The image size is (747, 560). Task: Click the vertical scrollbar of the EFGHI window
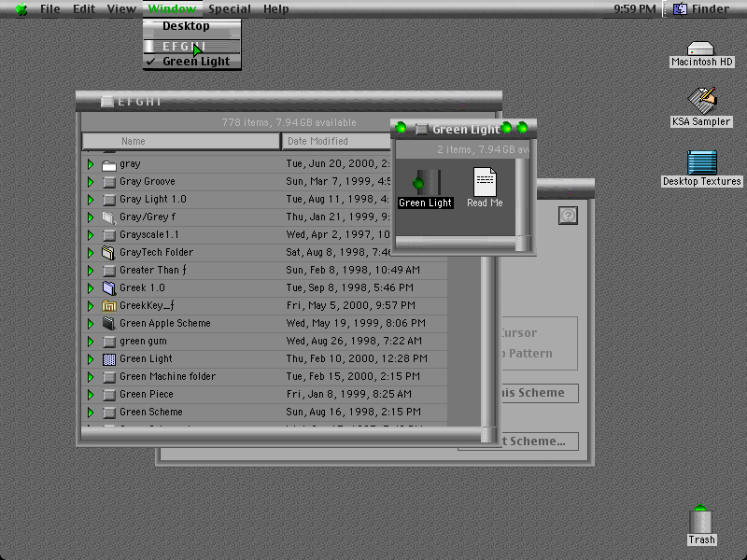pos(487,341)
